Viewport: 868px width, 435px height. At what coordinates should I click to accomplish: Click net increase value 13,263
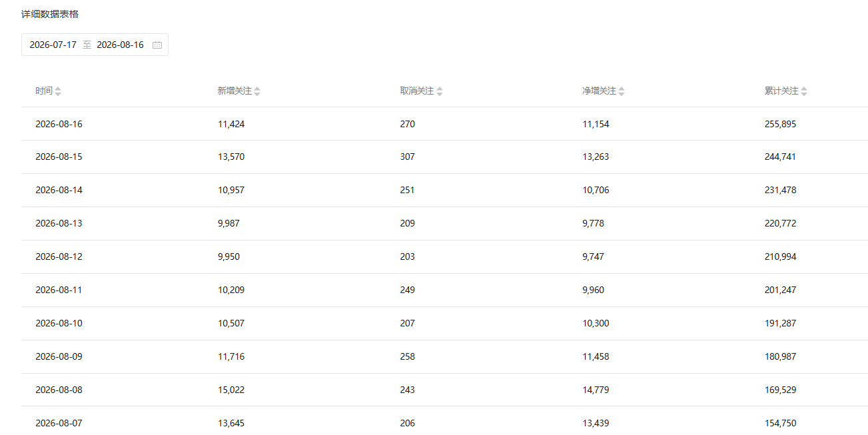tap(596, 157)
